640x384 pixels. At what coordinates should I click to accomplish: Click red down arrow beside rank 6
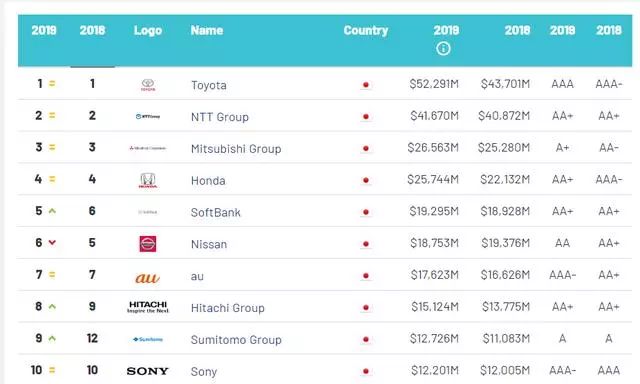[x=52, y=243]
